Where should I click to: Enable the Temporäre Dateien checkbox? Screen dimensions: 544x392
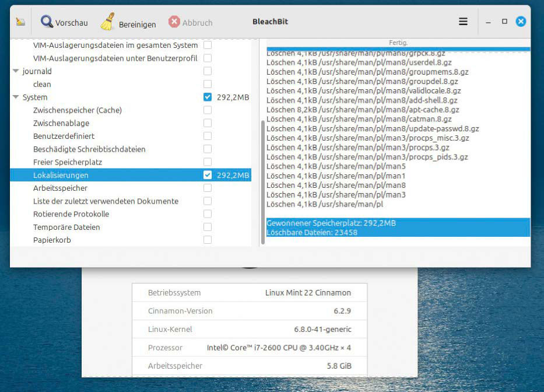[208, 227]
